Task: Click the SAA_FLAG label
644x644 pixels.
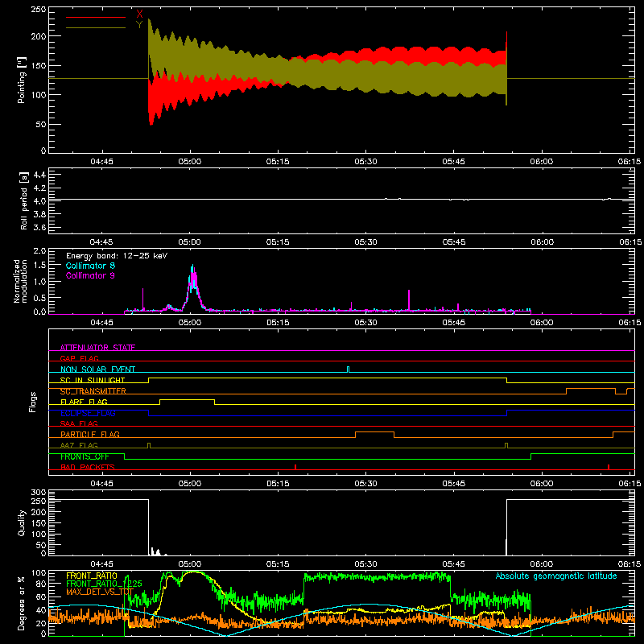Action: 79,423
